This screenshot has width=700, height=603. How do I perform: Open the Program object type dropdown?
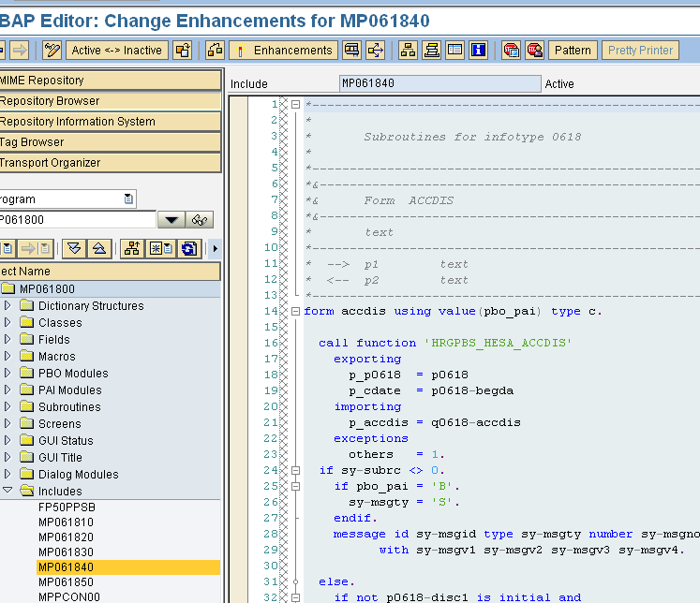[x=128, y=199]
